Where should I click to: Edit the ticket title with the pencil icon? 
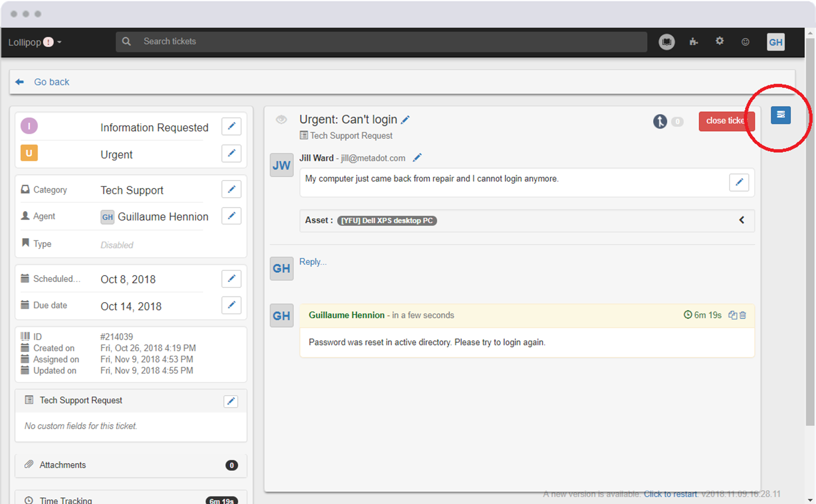pyautogui.click(x=405, y=119)
